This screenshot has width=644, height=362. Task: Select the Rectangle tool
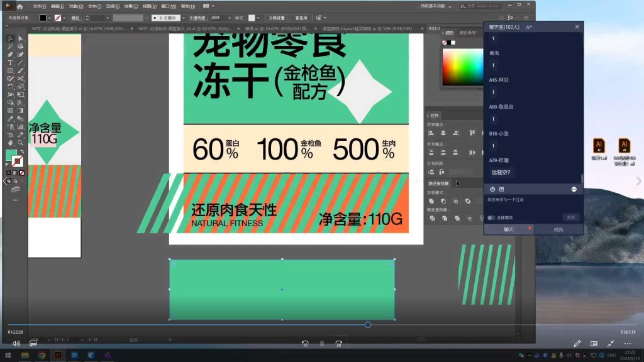(x=9, y=70)
